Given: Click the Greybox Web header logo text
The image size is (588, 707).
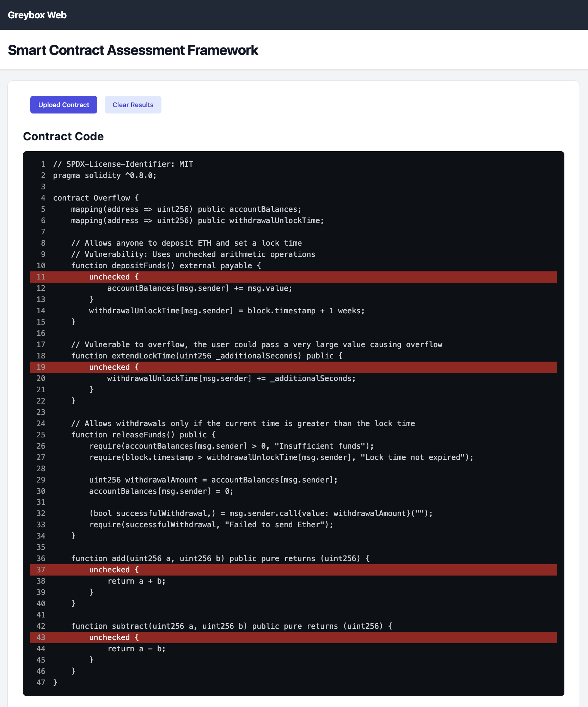Looking at the screenshot, I should pyautogui.click(x=37, y=15).
